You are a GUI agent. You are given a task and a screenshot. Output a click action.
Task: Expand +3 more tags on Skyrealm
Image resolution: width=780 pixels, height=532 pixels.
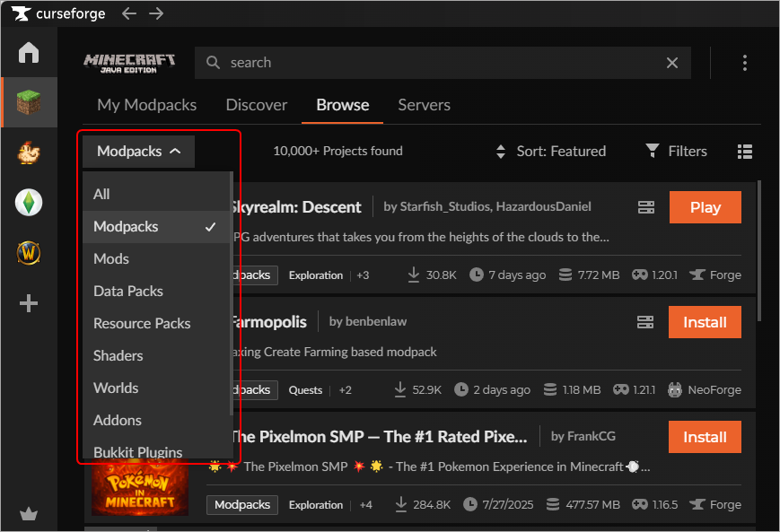(x=364, y=275)
